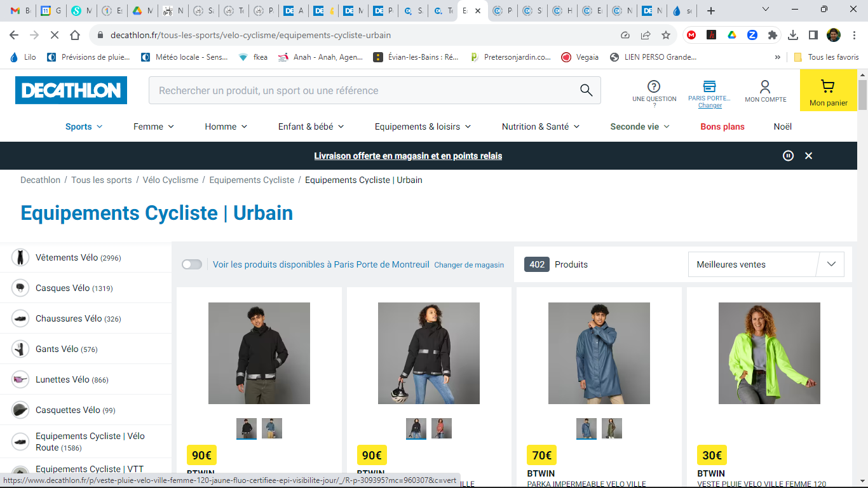868x488 pixels.
Task: Open the Bons plans menu item
Action: (722, 126)
